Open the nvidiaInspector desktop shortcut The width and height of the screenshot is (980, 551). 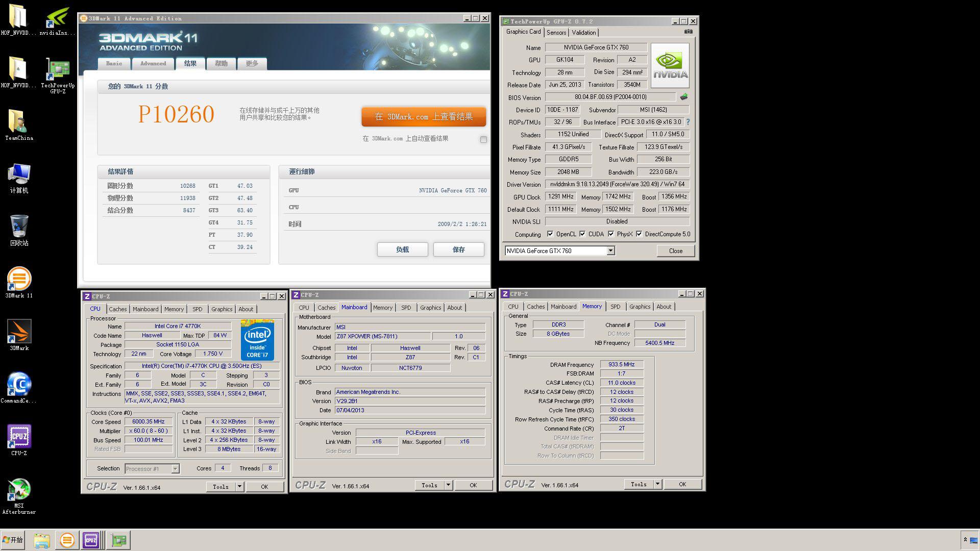click(58, 21)
